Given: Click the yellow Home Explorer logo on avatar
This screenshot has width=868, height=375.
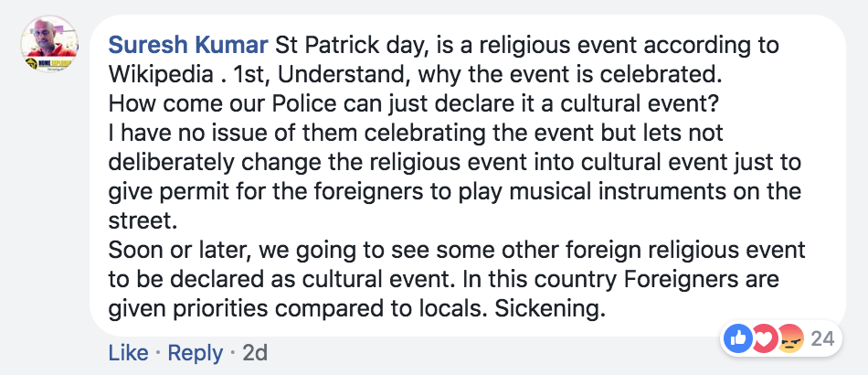Looking at the screenshot, I should [x=49, y=64].
